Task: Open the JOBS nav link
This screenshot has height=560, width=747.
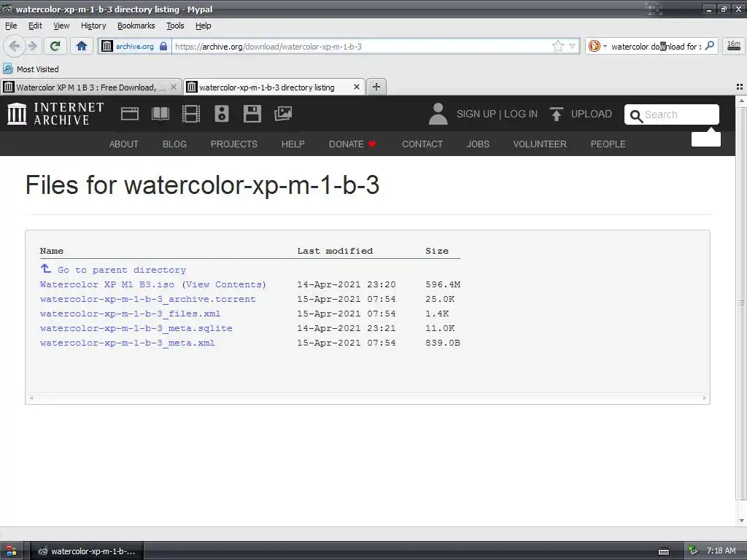Action: [x=478, y=144]
